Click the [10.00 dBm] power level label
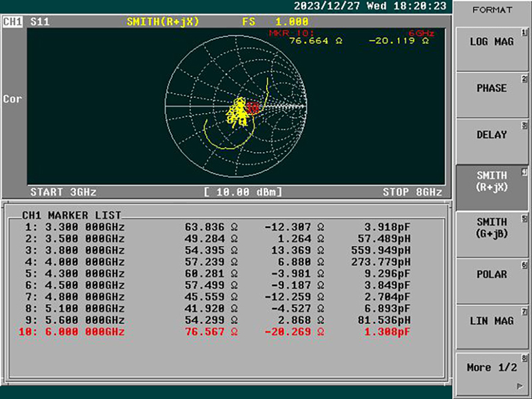The height and width of the screenshot is (399, 532). click(x=243, y=192)
